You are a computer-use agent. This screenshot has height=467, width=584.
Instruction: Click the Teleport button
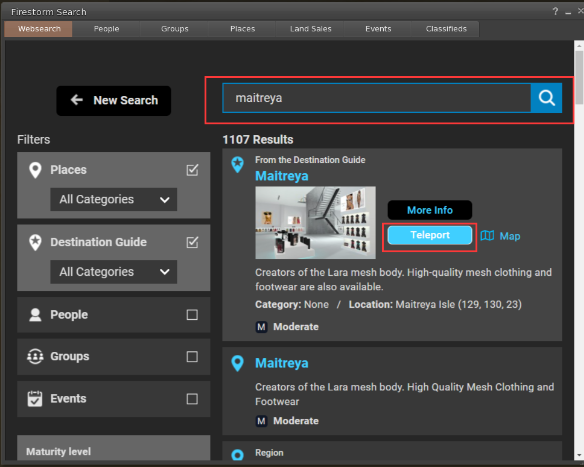(430, 235)
